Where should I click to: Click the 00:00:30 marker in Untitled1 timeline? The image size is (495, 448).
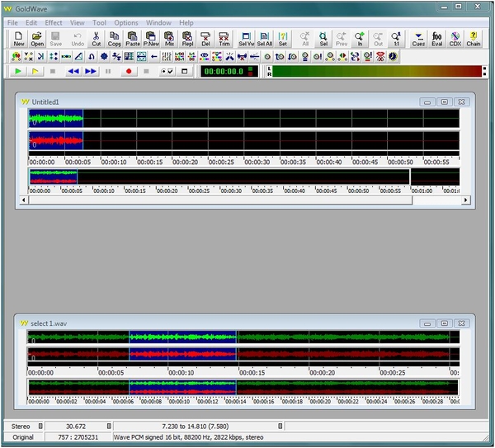(x=257, y=162)
